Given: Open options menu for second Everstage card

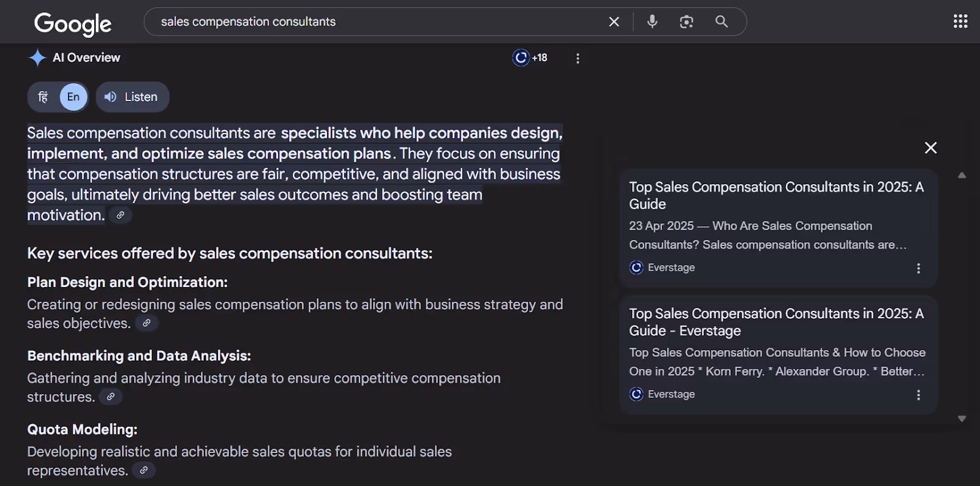Looking at the screenshot, I should 918,395.
